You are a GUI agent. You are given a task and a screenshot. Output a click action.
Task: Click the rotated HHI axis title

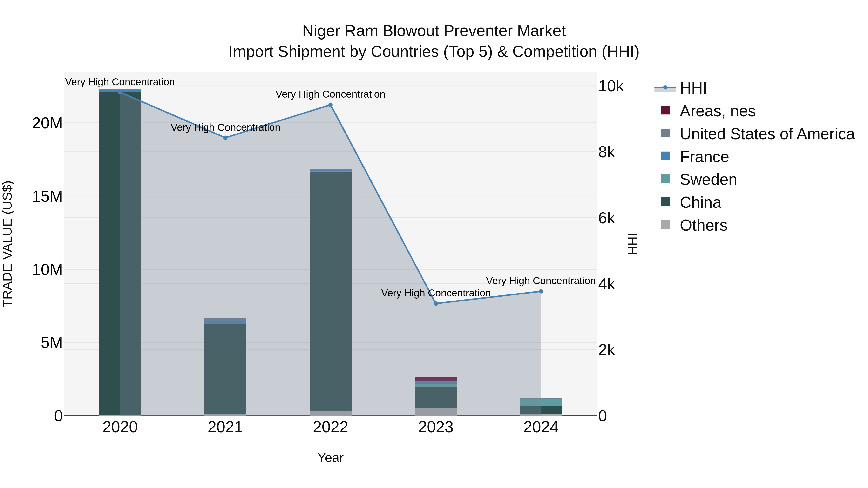click(633, 244)
